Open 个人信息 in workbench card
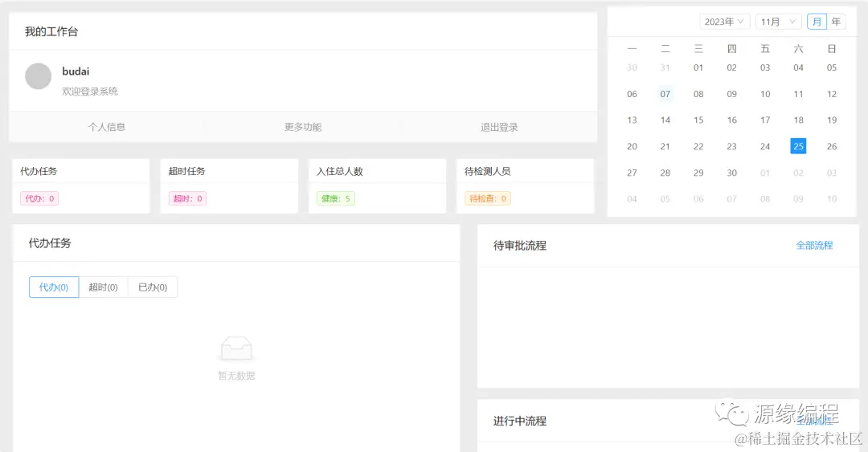Screen dimensions: 868x452 coord(107,127)
